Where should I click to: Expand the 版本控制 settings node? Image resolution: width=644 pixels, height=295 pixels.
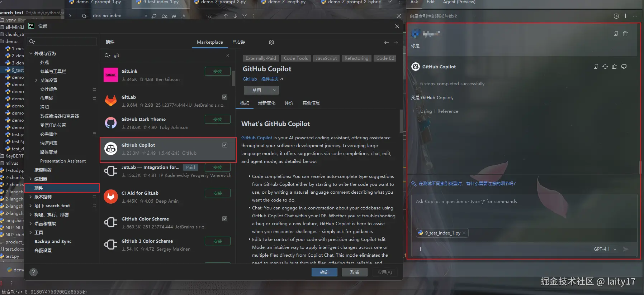31,197
